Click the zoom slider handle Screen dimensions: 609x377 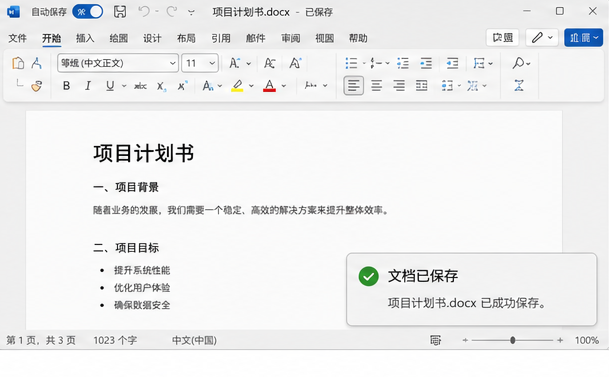point(513,340)
